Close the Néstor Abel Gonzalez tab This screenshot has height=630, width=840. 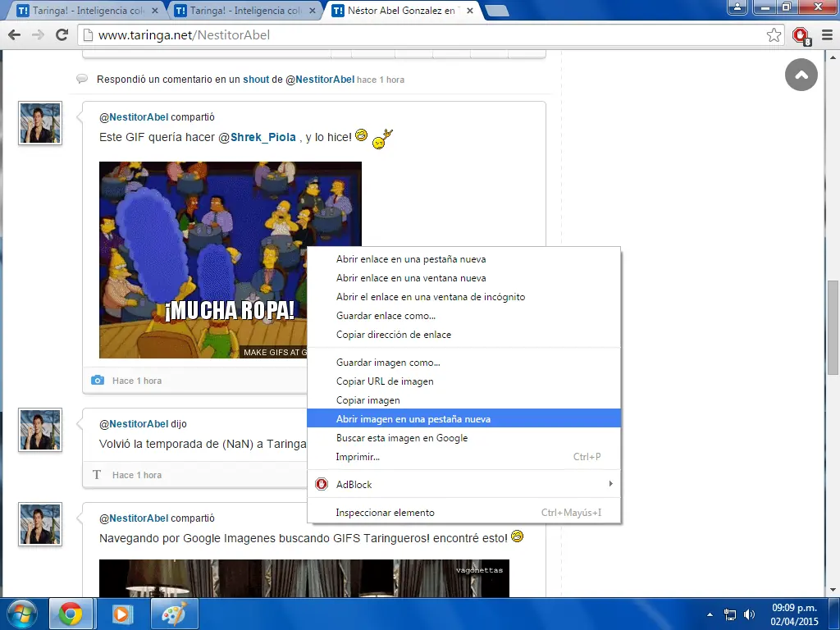coord(470,10)
